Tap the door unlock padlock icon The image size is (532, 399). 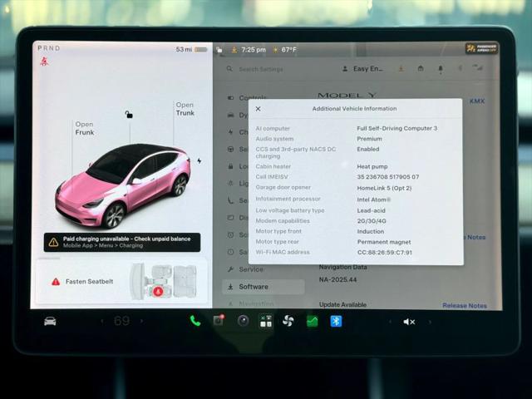tap(129, 115)
